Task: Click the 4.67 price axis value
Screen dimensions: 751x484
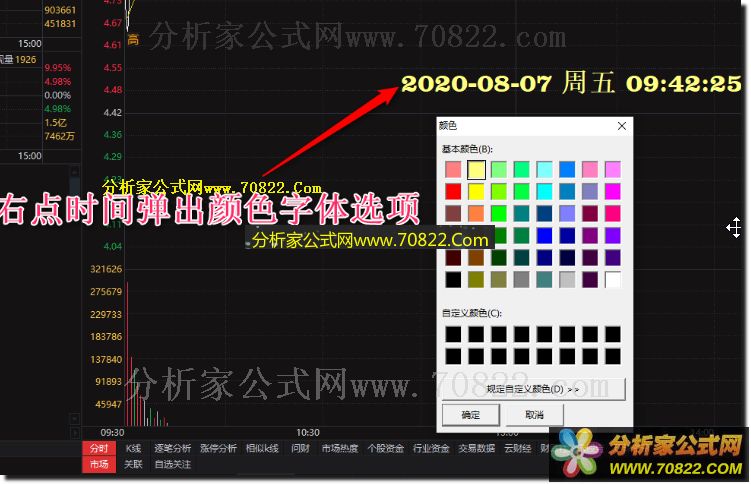Action: pos(113,23)
